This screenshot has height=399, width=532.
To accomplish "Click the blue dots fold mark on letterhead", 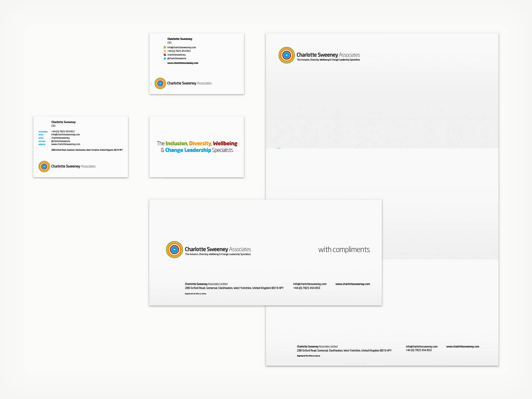I will coord(279,148).
